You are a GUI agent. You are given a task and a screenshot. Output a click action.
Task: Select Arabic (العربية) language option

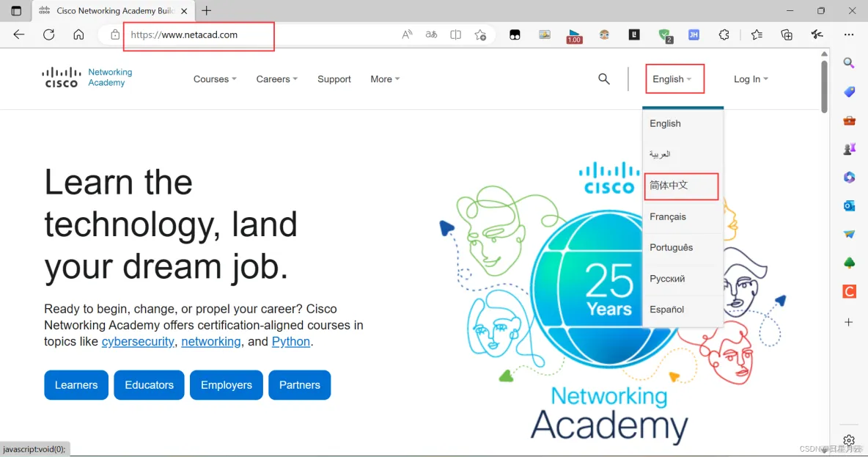click(683, 155)
